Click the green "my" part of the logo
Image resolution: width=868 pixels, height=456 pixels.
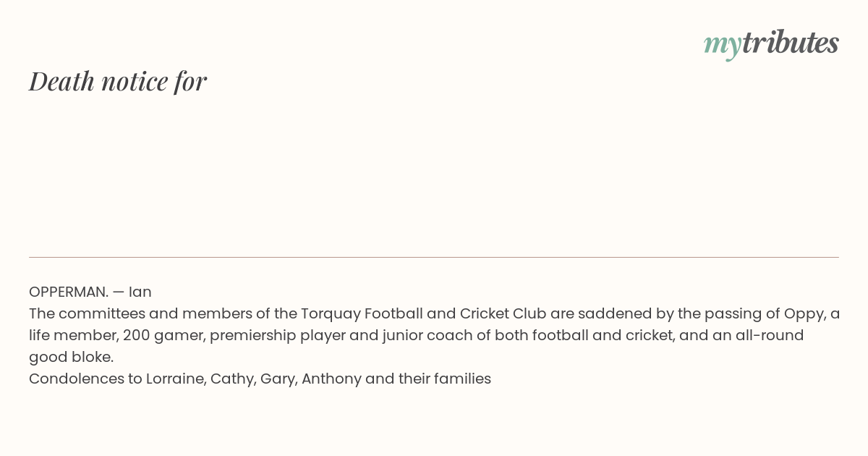point(723,46)
